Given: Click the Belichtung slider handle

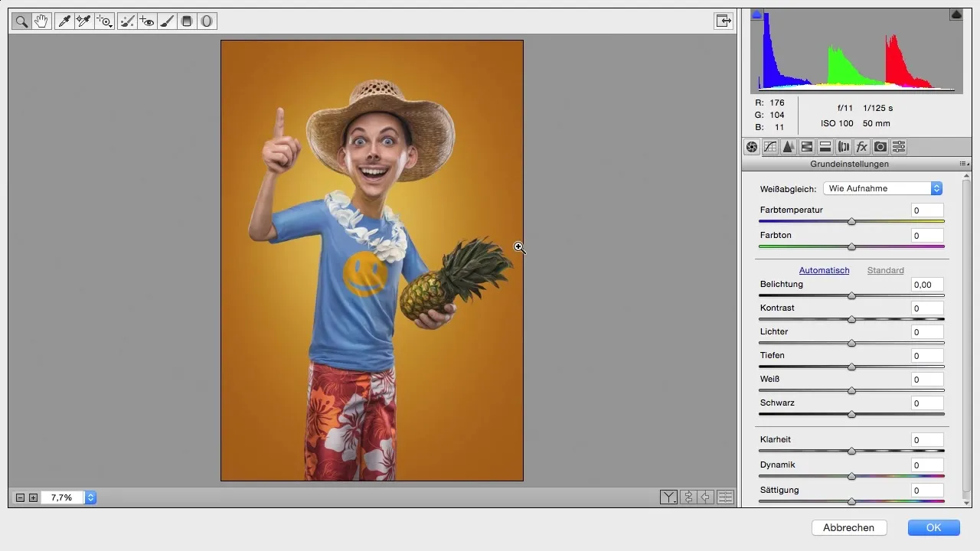Looking at the screenshot, I should (851, 296).
